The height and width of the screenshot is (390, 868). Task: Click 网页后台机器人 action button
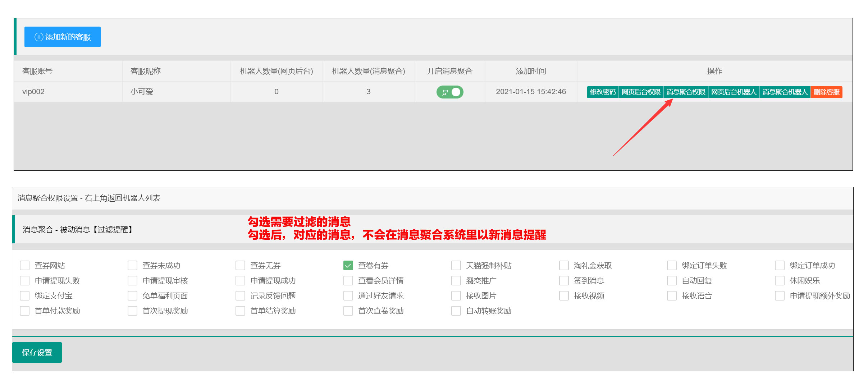point(734,92)
